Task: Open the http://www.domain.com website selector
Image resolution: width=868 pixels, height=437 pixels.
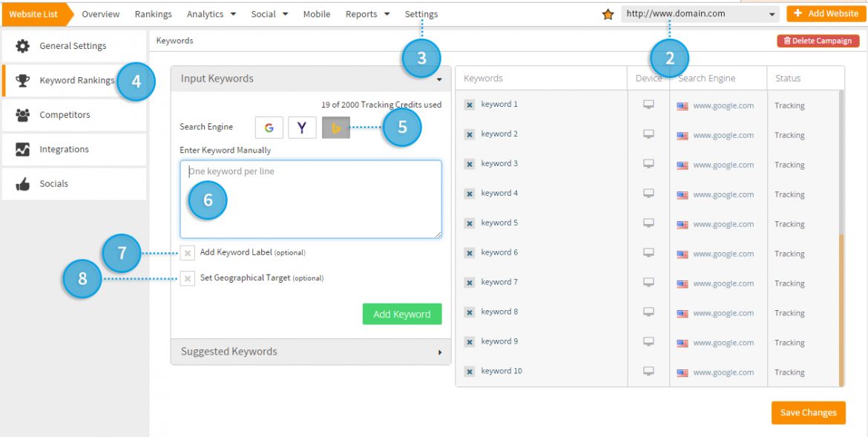Action: 700,14
